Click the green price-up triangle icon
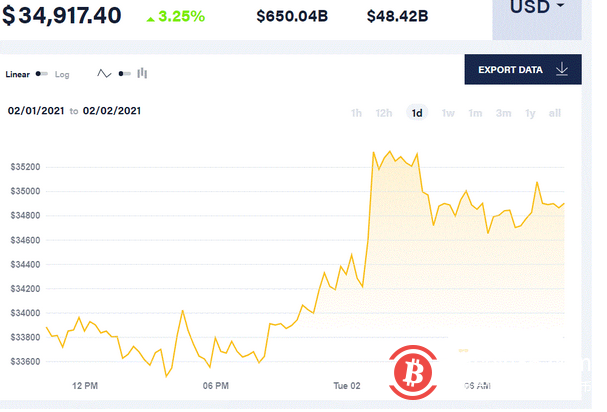Screen dimensions: 607x412 pos(149,17)
